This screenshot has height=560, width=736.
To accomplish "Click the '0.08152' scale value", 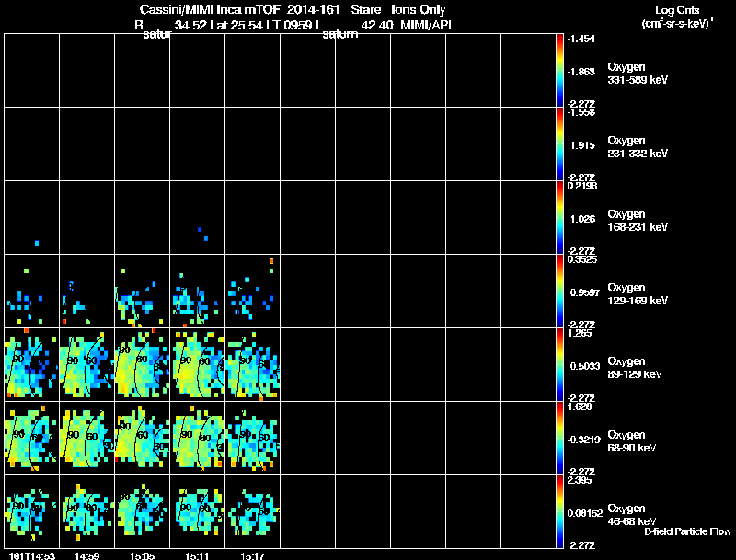I will (585, 514).
